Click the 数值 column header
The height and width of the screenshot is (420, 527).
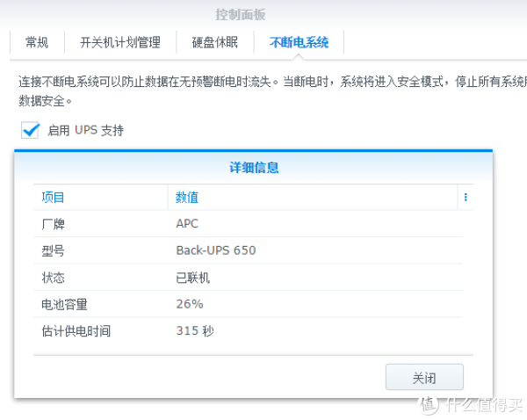tap(187, 198)
